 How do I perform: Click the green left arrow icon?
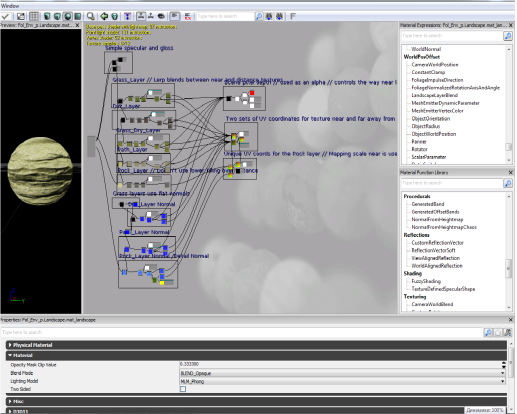(x=104, y=16)
